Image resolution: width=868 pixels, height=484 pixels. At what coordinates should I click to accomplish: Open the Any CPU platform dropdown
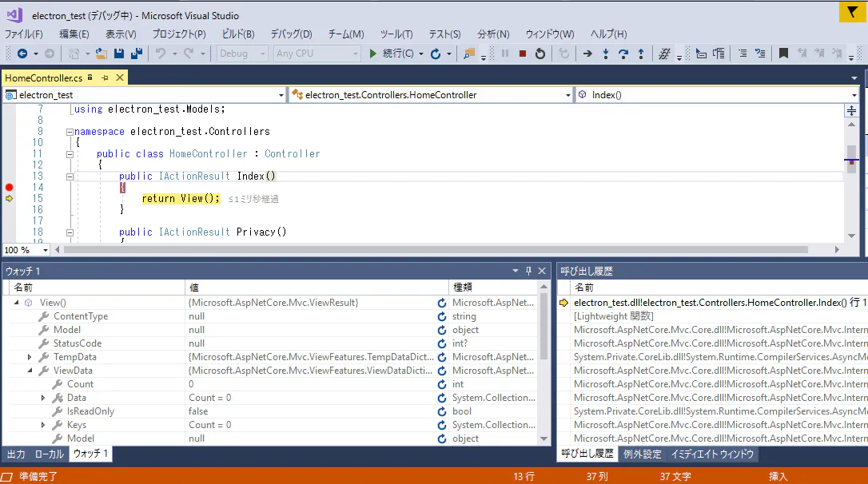tap(317, 54)
